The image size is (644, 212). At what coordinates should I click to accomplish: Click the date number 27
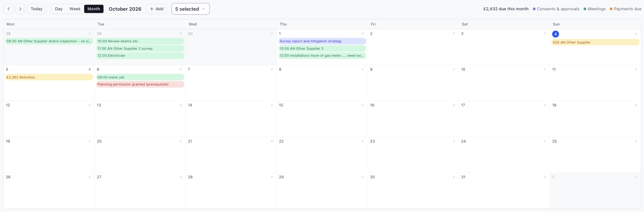click(99, 177)
